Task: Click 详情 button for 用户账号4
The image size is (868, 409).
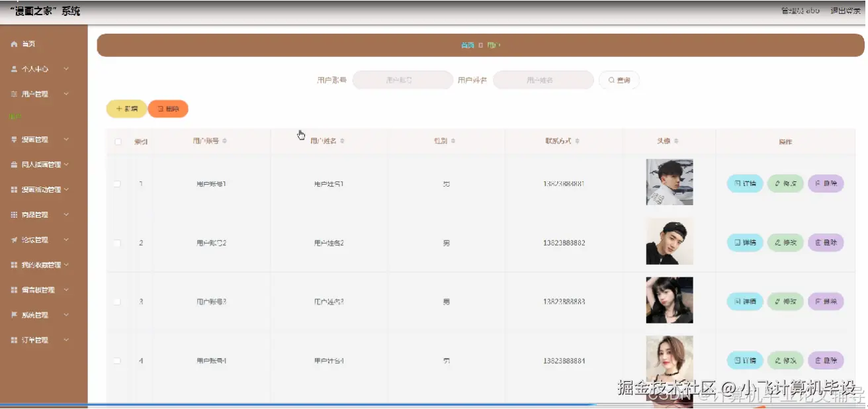Action: (745, 361)
